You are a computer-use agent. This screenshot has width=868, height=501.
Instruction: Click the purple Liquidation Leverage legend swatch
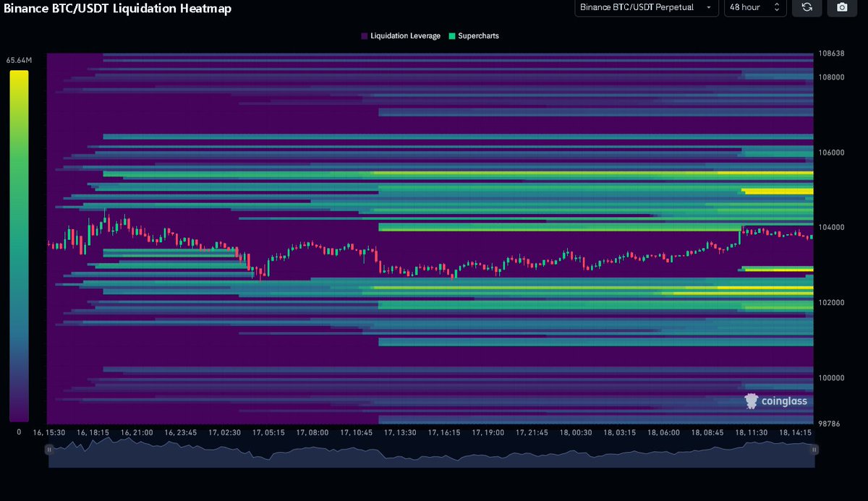pos(364,35)
